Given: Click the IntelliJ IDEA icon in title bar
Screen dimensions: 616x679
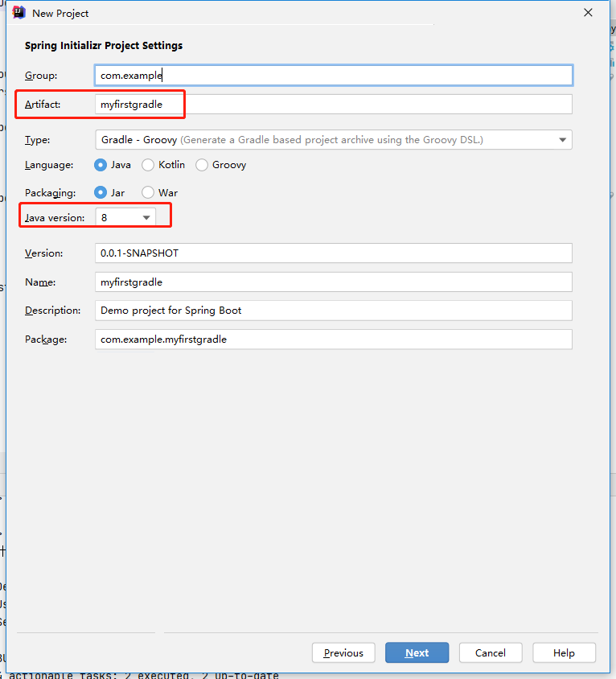Looking at the screenshot, I should click(19, 13).
